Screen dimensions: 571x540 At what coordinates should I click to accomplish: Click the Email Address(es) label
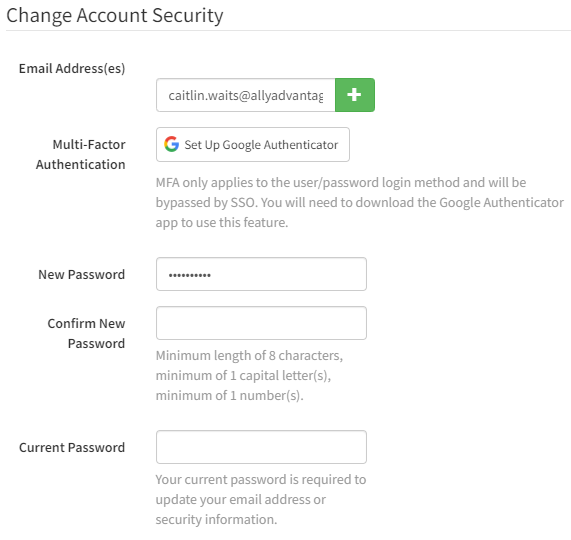pyautogui.click(x=72, y=68)
